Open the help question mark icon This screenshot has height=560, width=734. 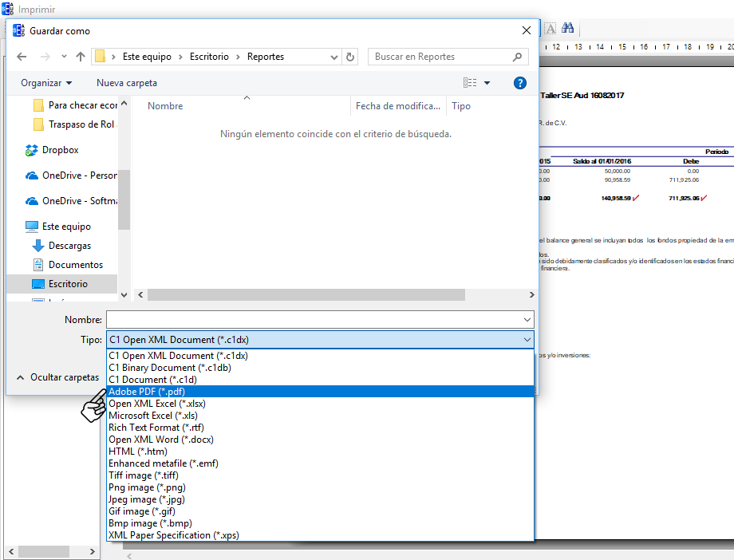(520, 83)
